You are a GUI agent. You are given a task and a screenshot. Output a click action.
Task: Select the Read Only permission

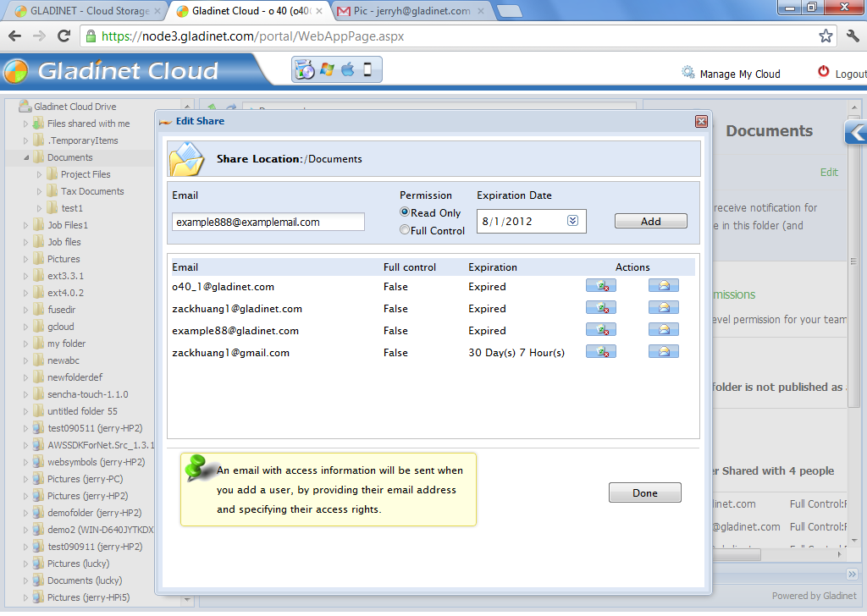[405, 212]
